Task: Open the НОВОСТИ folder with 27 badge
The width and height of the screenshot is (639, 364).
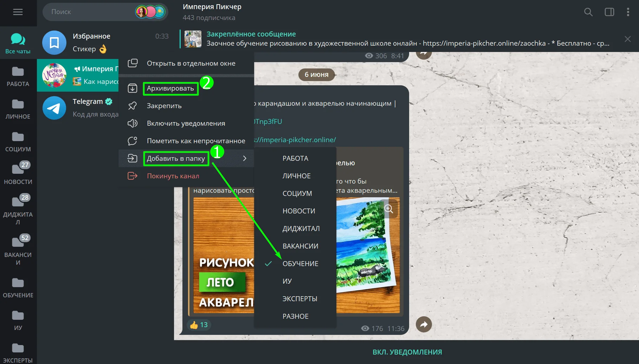Action: tap(18, 173)
